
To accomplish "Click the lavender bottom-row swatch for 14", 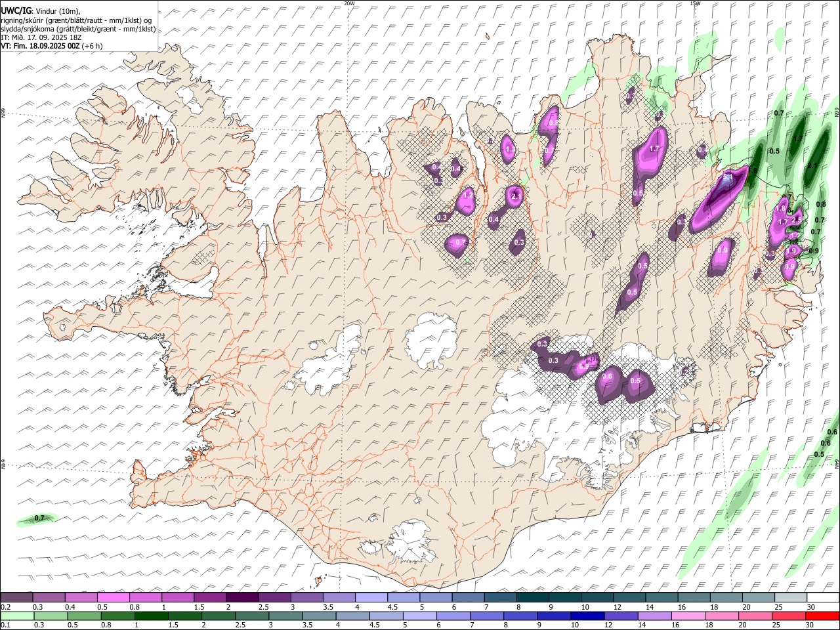I will point(654,616).
